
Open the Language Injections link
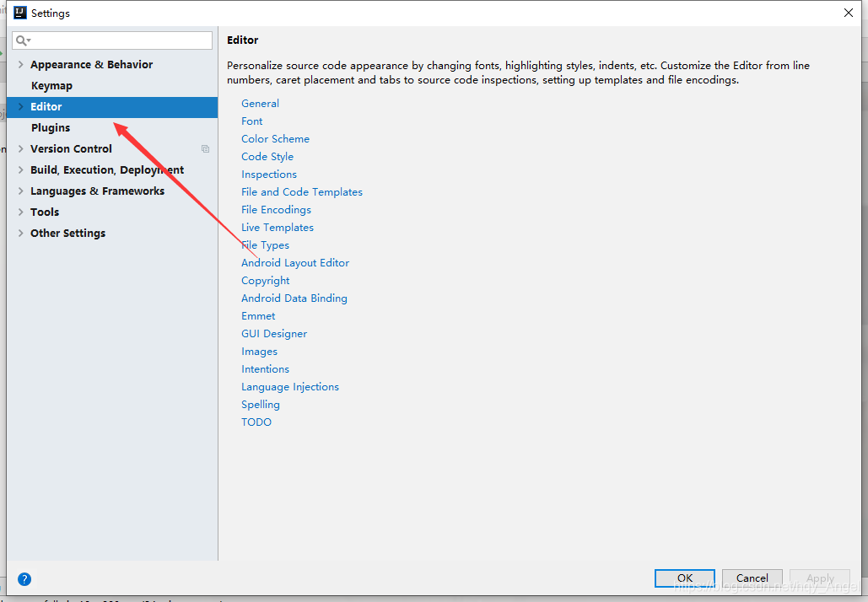point(290,387)
